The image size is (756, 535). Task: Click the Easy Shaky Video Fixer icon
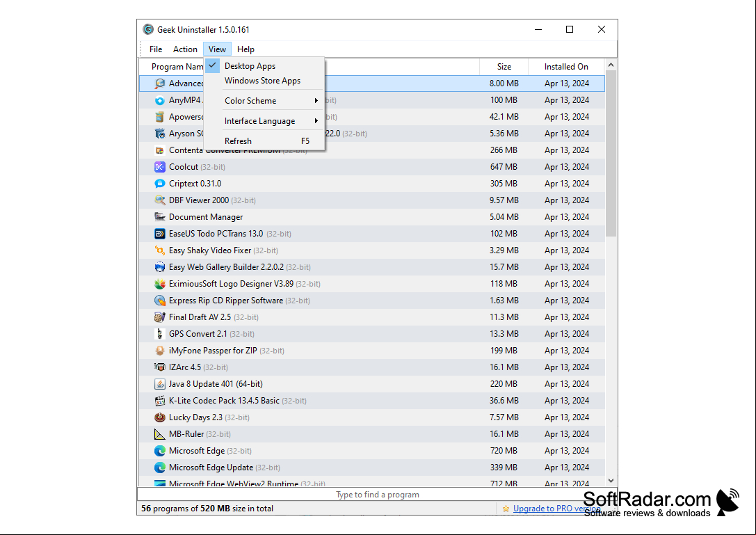[x=159, y=250]
